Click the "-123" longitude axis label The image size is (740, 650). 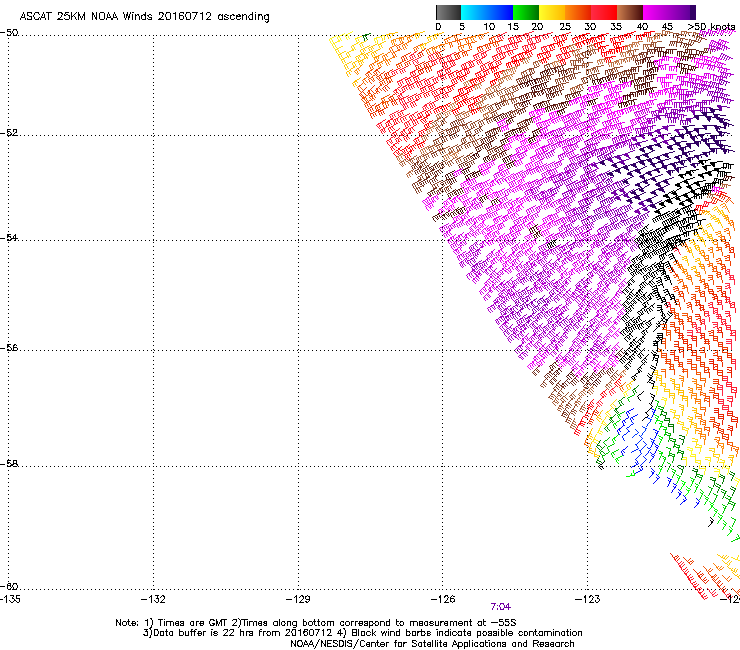tap(588, 599)
